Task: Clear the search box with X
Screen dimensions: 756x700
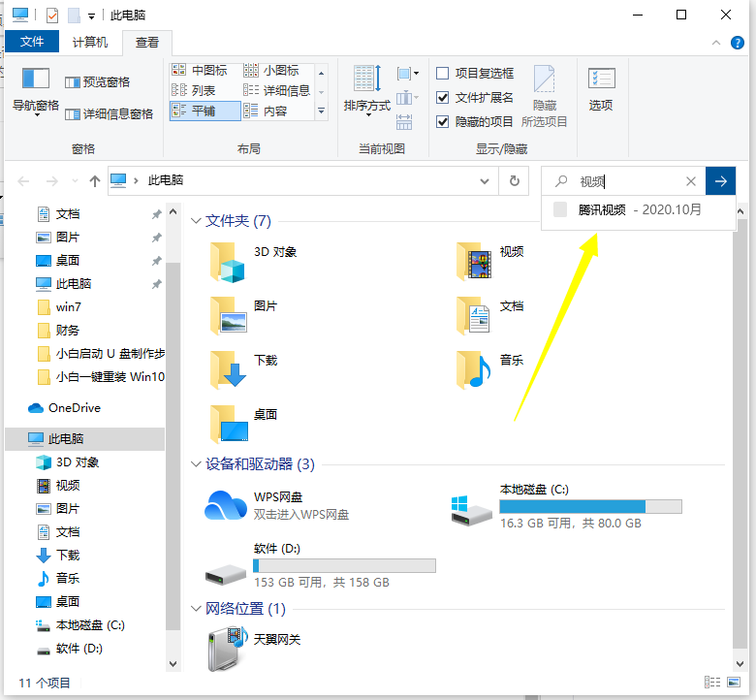Action: (x=691, y=181)
